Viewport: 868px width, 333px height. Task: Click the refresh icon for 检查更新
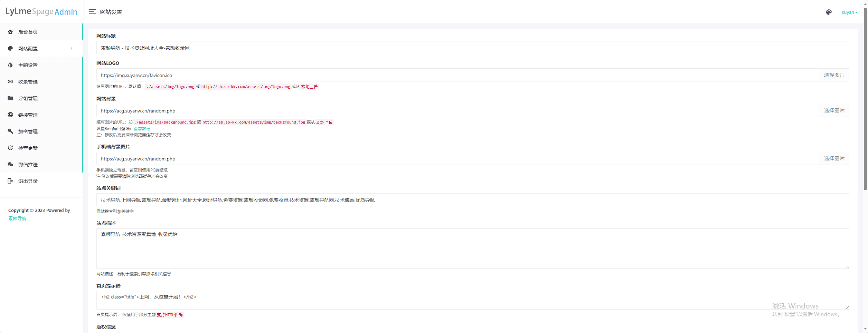click(10, 148)
